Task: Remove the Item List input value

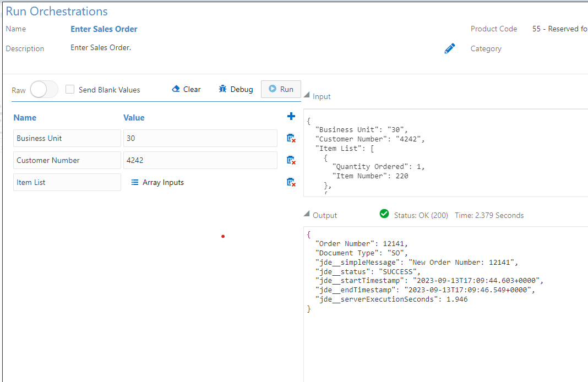Action: point(291,182)
